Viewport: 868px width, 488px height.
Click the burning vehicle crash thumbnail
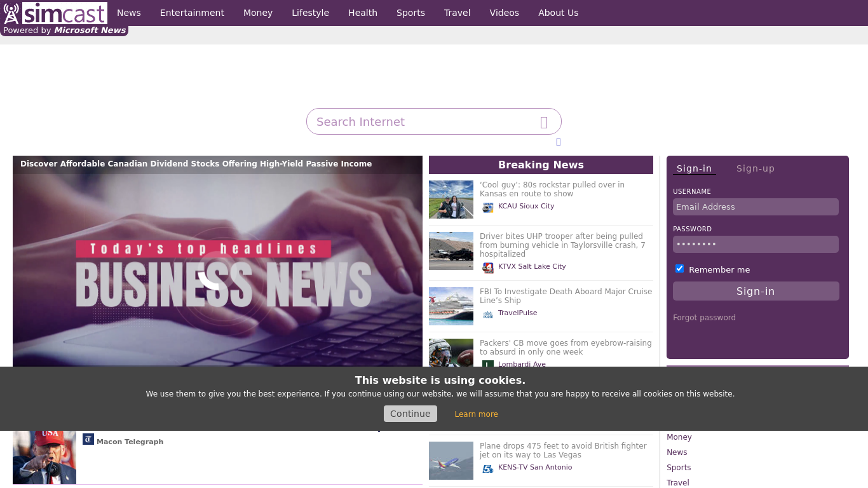point(451,251)
